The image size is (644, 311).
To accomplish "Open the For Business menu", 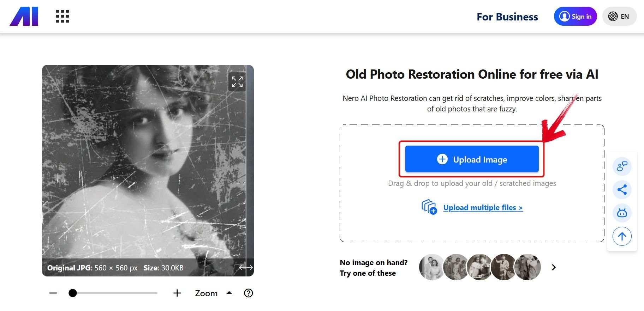I will click(507, 17).
